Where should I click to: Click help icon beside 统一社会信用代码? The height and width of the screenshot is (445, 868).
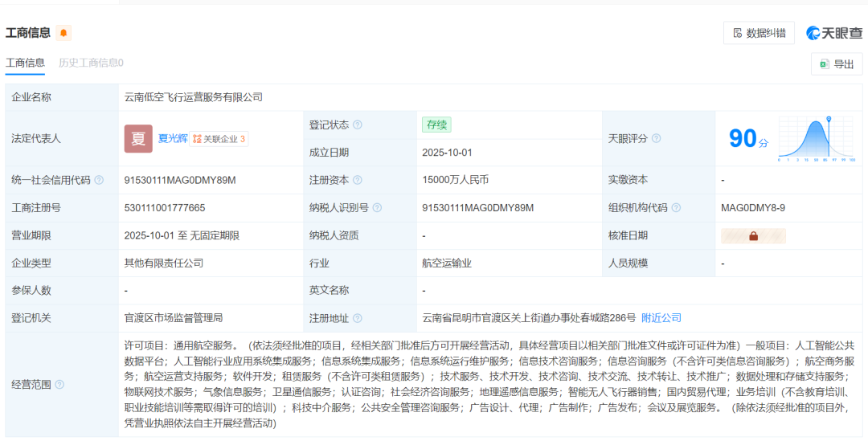[99, 181]
